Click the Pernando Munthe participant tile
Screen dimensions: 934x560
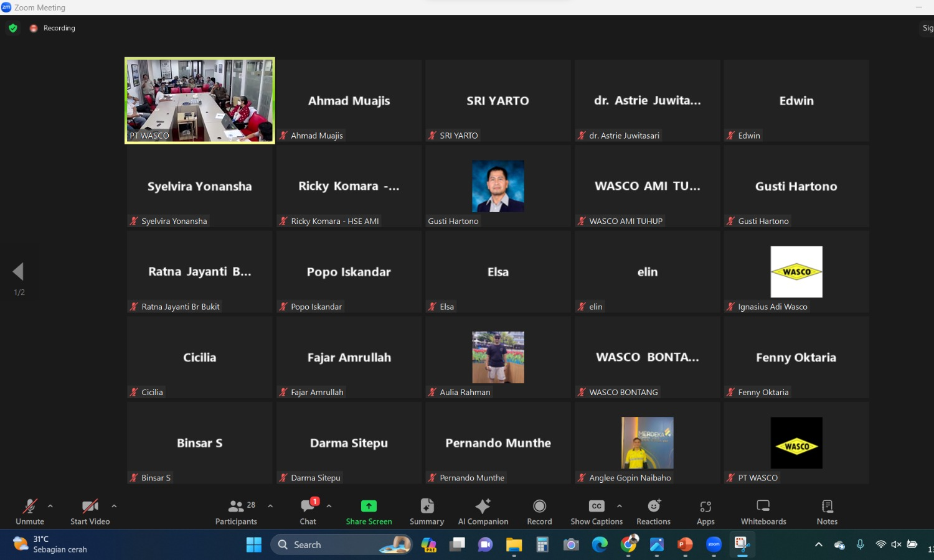point(498,443)
